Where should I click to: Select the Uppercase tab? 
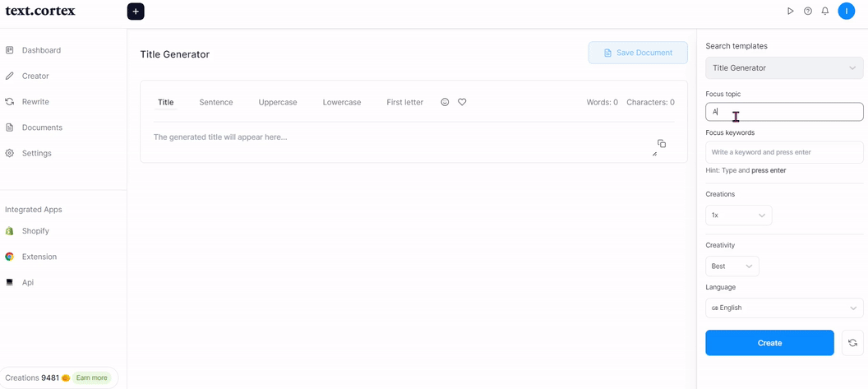coord(278,102)
